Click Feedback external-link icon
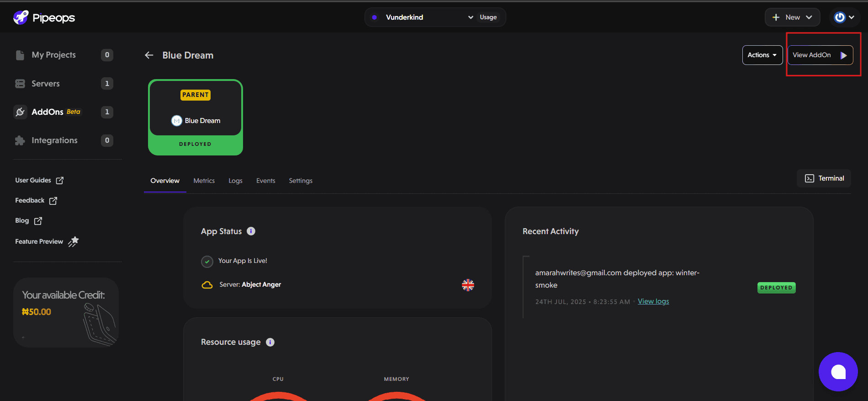Screen dimensions: 868x401 [53, 200]
